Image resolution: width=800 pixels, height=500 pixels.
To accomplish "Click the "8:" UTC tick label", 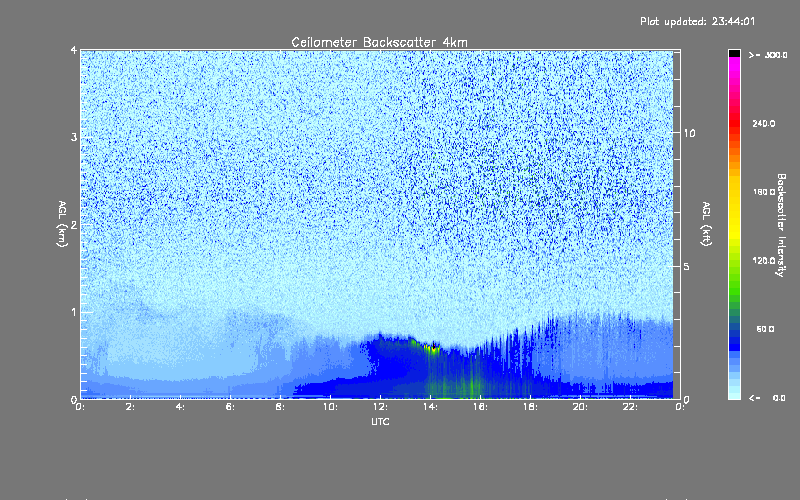I will pyautogui.click(x=280, y=407).
